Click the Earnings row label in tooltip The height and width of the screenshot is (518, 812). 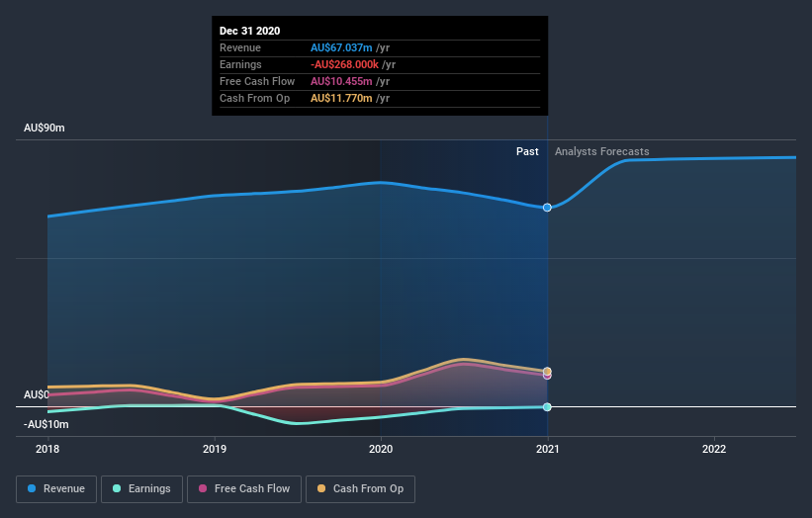pos(240,64)
